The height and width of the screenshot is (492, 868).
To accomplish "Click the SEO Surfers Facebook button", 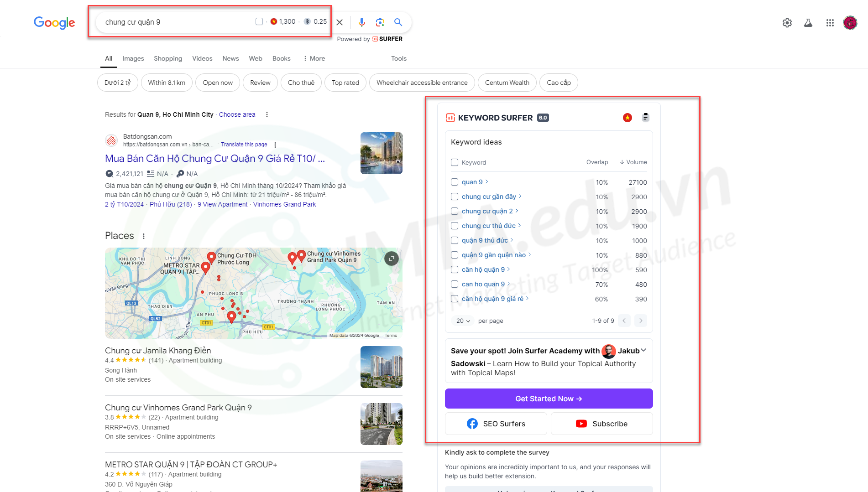I will pyautogui.click(x=496, y=424).
